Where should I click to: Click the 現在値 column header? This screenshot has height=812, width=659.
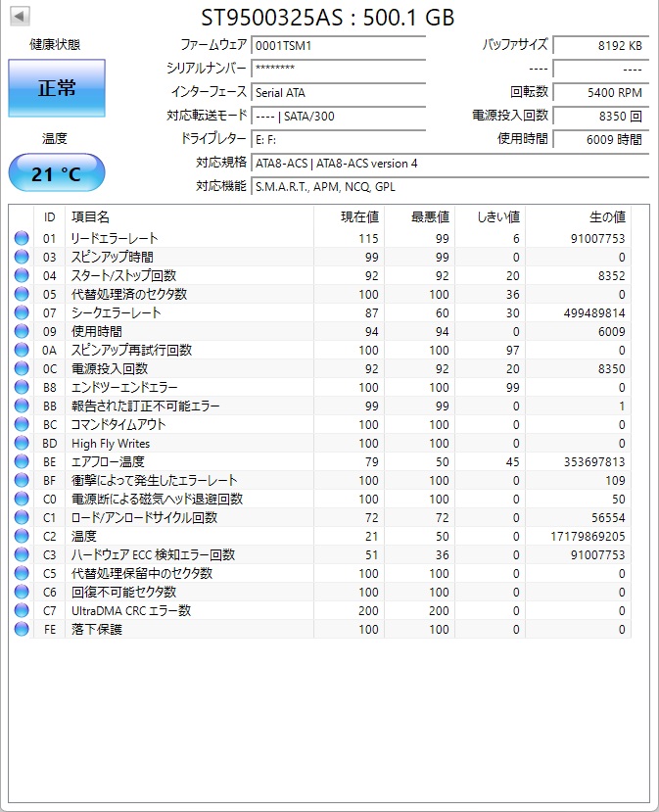359,216
